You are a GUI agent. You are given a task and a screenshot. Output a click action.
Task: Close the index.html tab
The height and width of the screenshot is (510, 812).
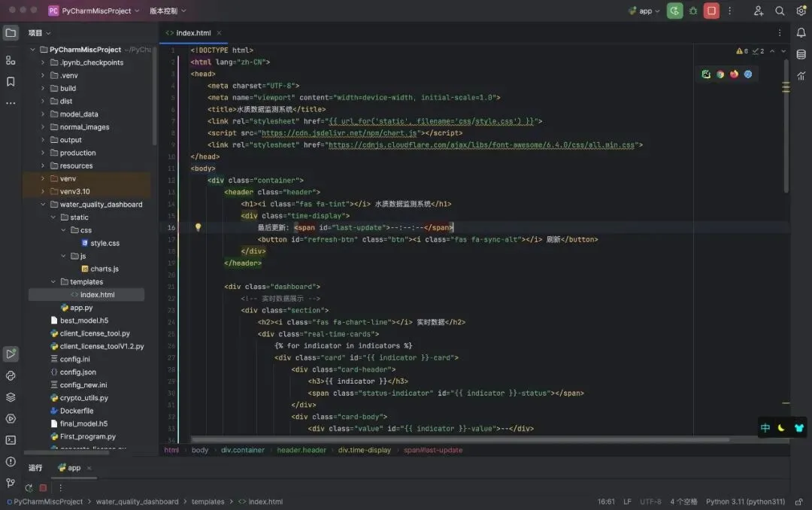(x=219, y=33)
